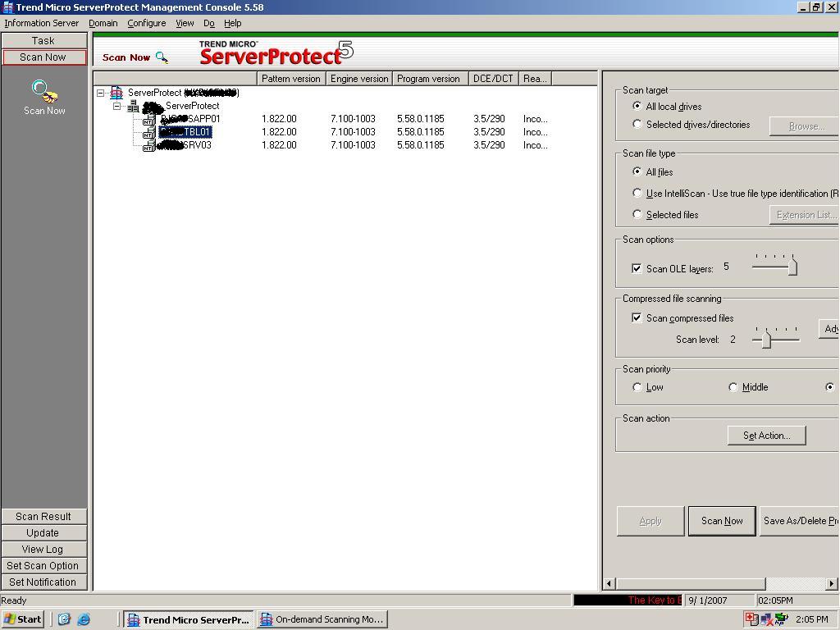Click the Scan Now magnifier icon in header
The height and width of the screenshot is (630, 840).
click(161, 57)
